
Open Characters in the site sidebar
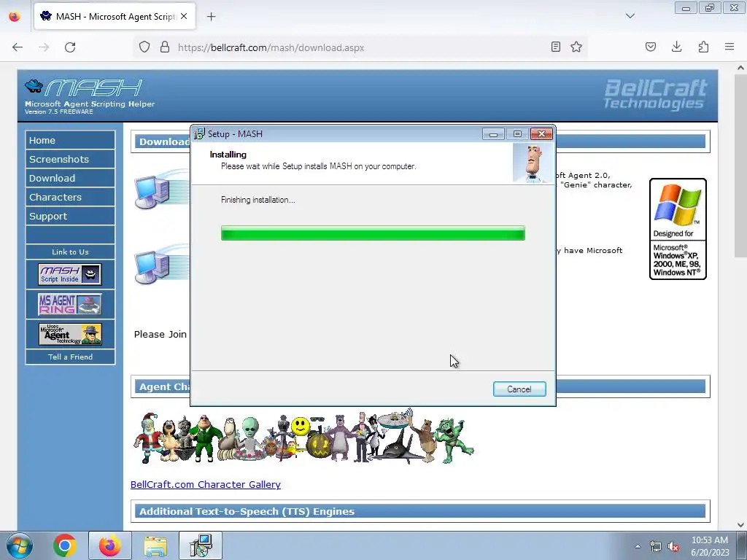[x=70, y=197]
